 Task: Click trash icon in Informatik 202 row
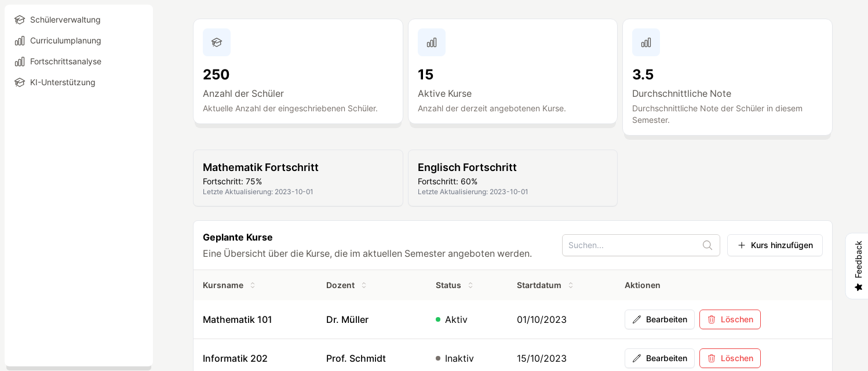point(712,358)
